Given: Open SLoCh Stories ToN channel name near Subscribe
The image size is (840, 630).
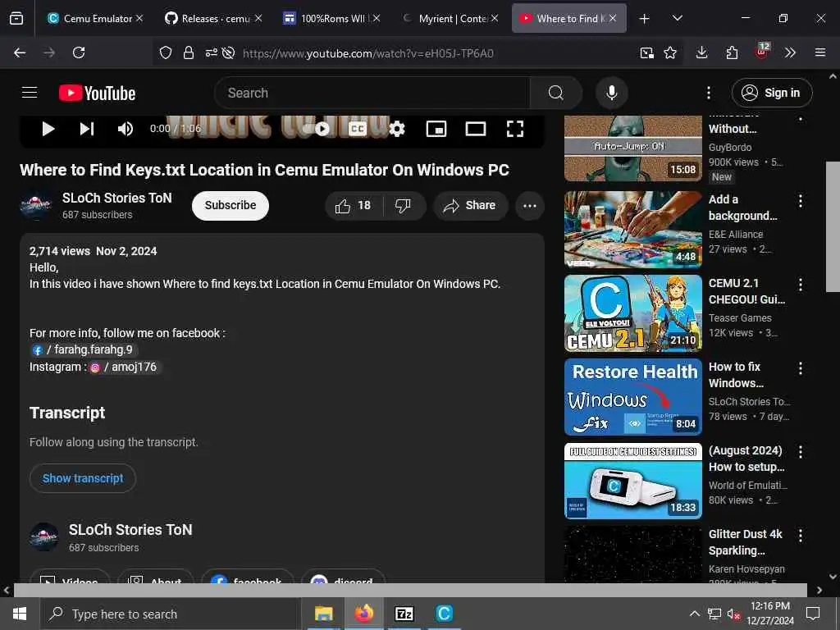Looking at the screenshot, I should [116, 199].
